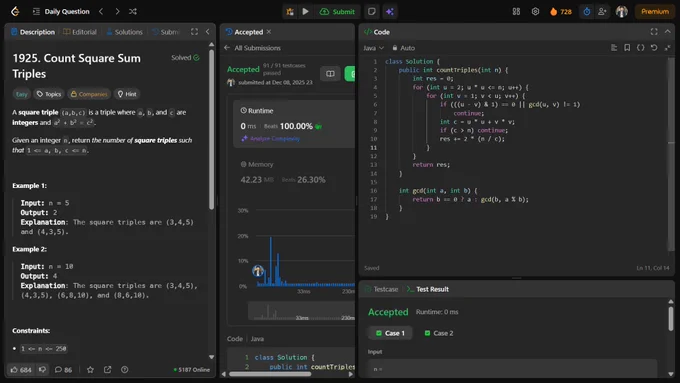Open the 86 comments

63,370
